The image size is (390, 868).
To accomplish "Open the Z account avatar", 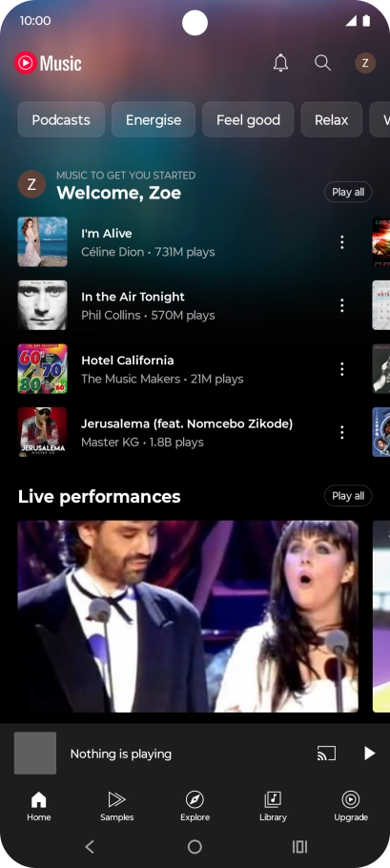I will tap(365, 63).
